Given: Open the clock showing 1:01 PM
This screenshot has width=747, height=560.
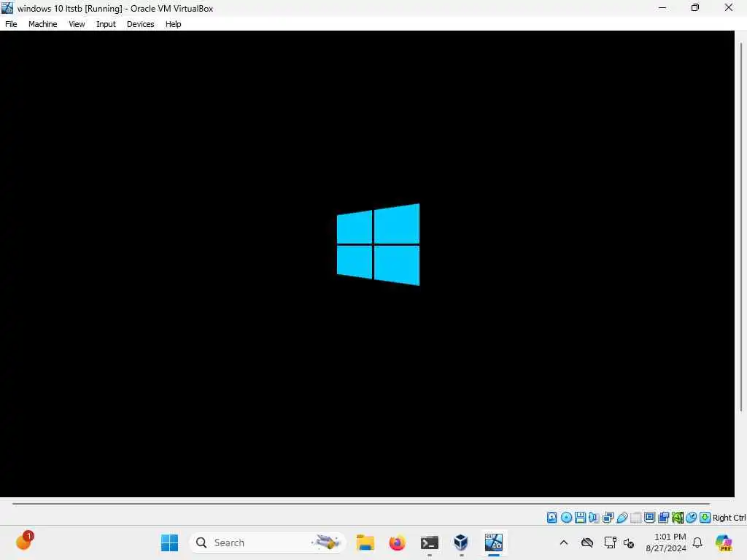Looking at the screenshot, I should tap(666, 542).
